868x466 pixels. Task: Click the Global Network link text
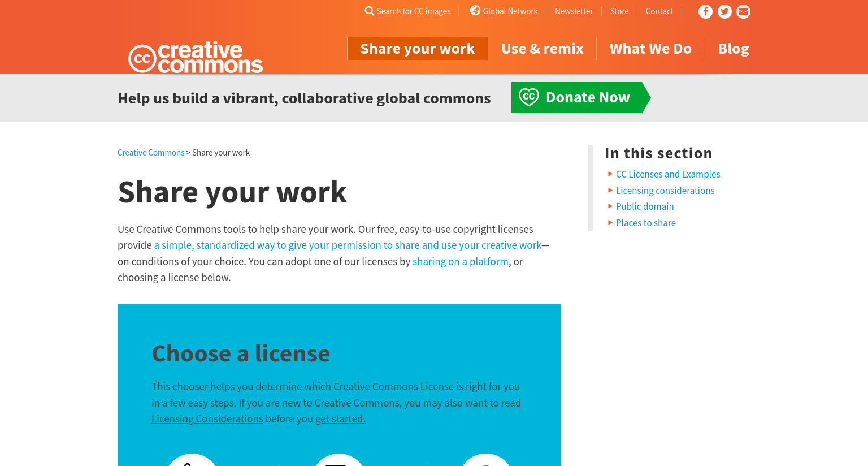tap(510, 11)
